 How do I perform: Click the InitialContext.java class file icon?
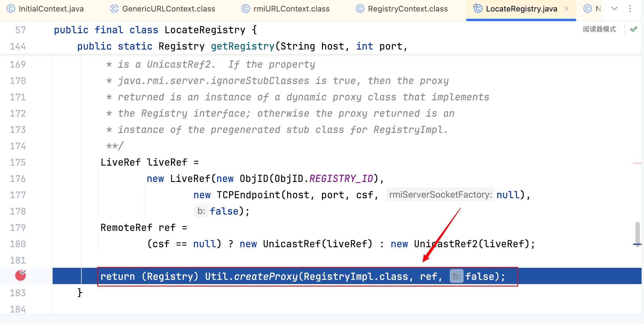coord(11,9)
